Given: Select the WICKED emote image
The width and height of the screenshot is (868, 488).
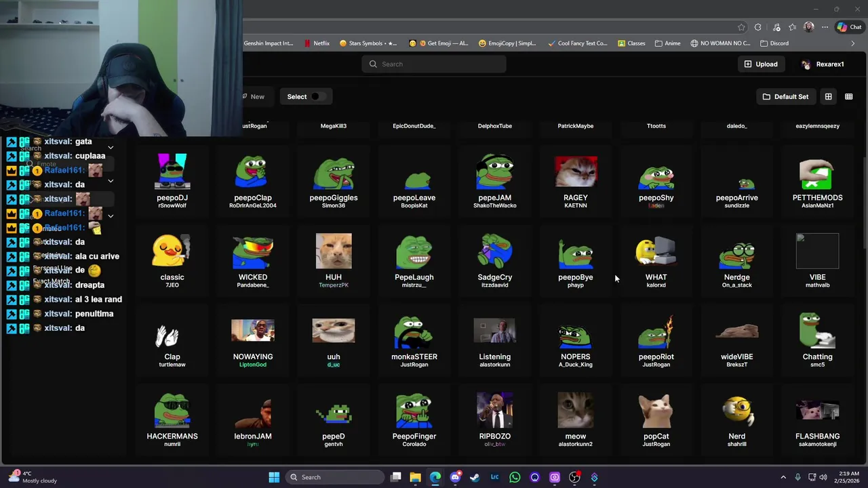Looking at the screenshot, I should pos(253,252).
